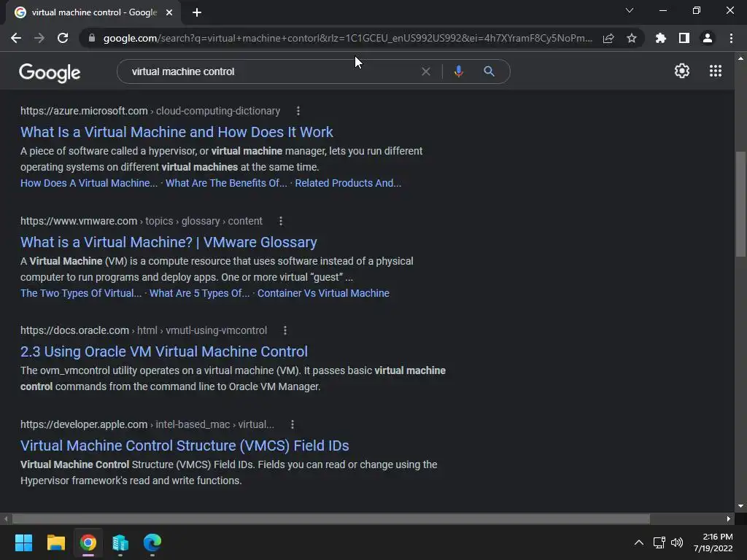
Task: Open more options for the vmware.com result
Action: point(281,221)
